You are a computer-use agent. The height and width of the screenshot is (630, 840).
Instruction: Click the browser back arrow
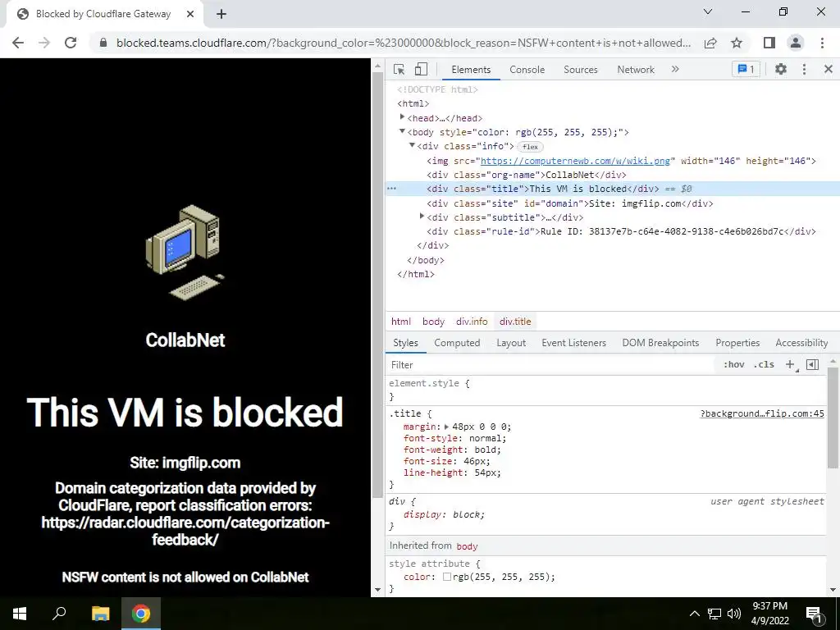tap(18, 43)
